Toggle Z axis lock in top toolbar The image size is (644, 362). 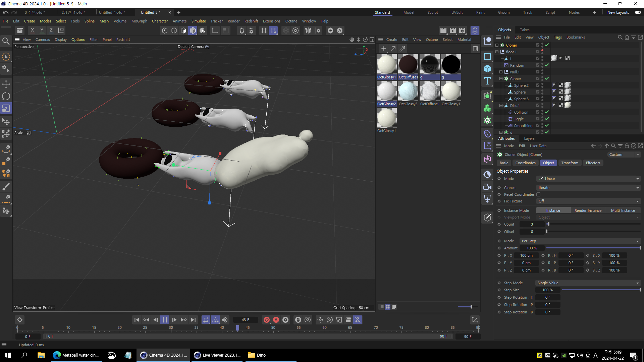click(x=51, y=31)
